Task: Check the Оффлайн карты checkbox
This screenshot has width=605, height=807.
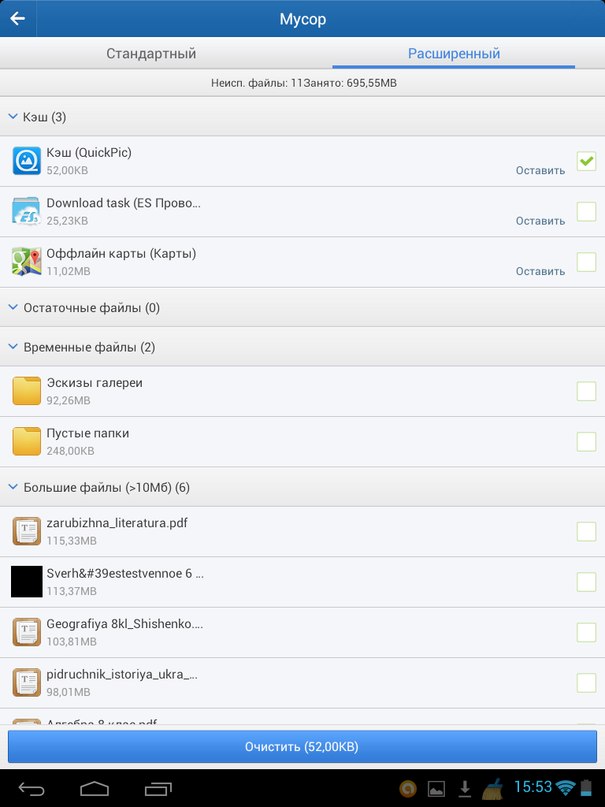Action: (x=586, y=262)
